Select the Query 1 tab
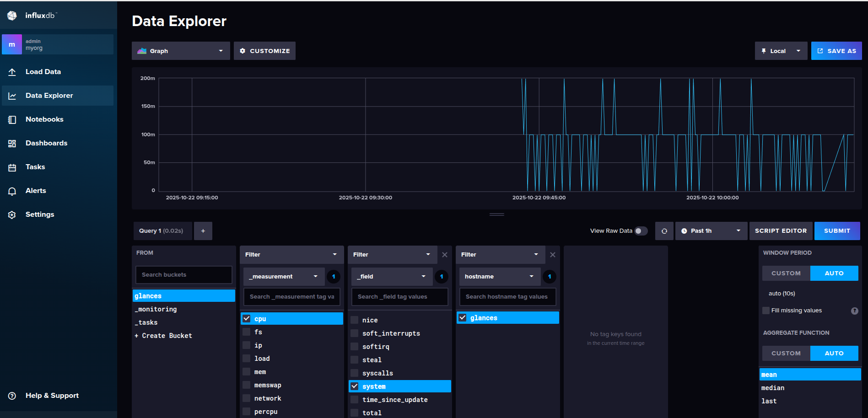868x418 pixels. 161,231
